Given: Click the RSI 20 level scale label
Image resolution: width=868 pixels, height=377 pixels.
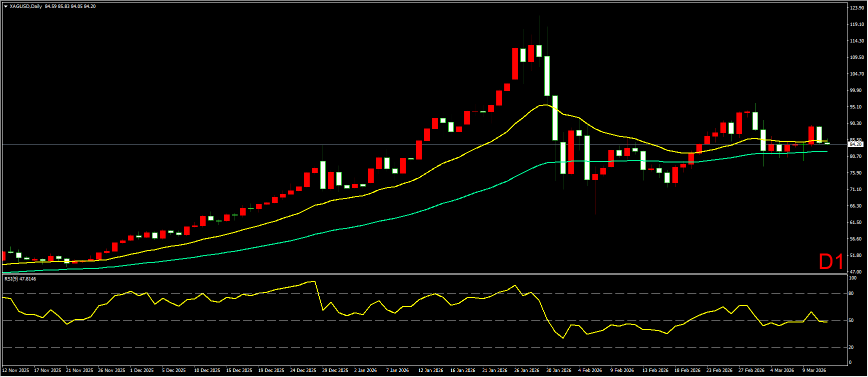Looking at the screenshot, I should click(x=851, y=347).
